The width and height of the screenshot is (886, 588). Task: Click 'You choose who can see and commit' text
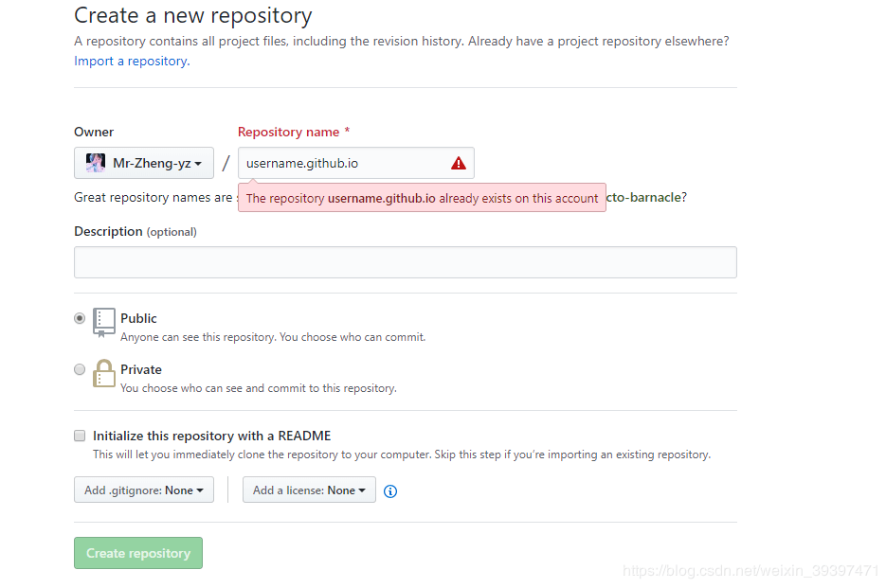click(259, 388)
